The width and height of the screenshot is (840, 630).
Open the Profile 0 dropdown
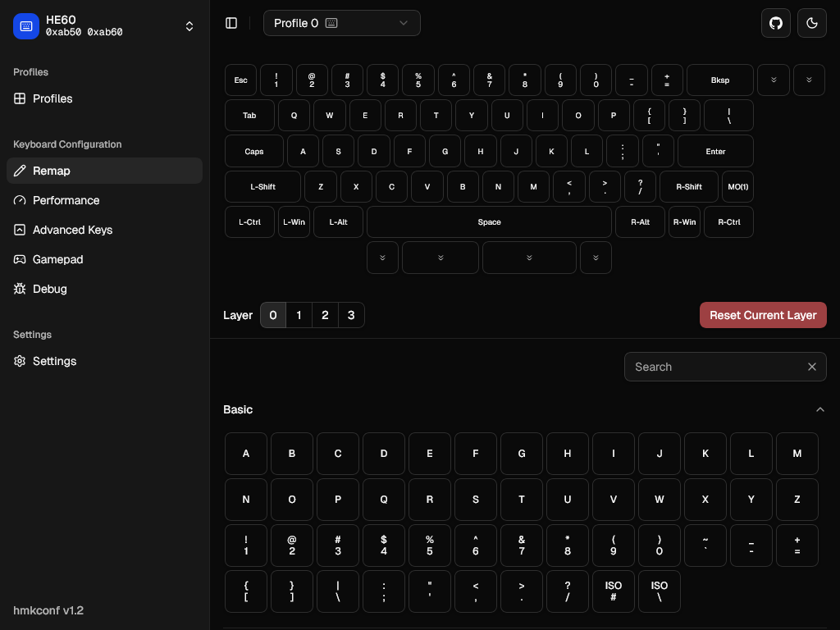pyautogui.click(x=342, y=23)
